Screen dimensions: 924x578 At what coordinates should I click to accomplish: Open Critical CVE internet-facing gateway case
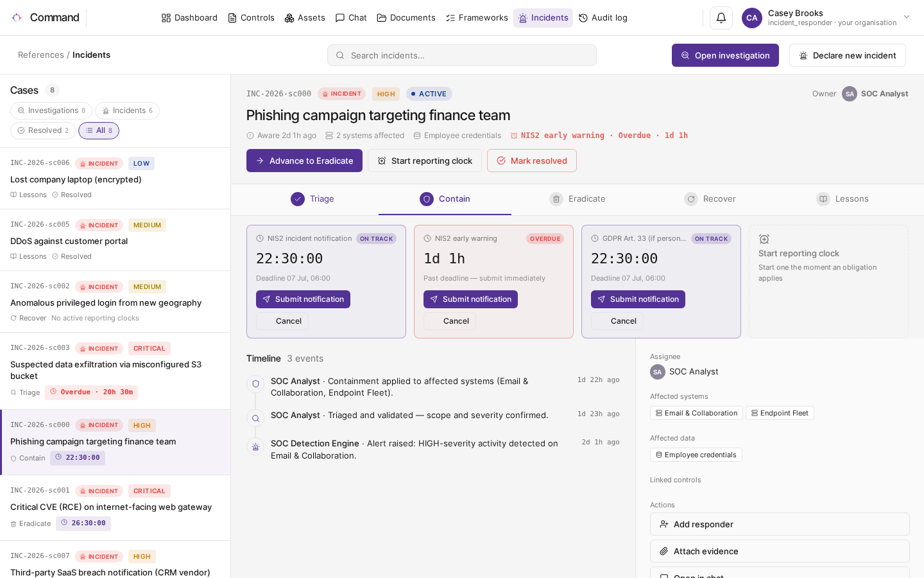[116, 508]
